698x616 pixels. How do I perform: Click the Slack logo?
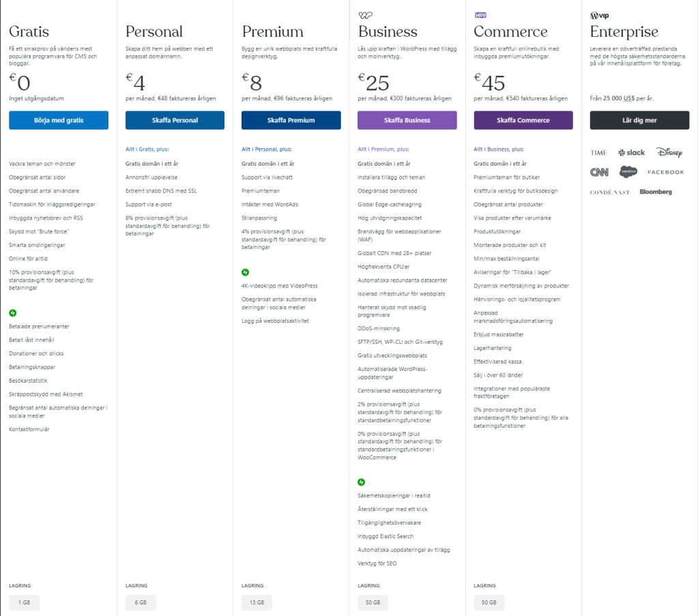(631, 153)
